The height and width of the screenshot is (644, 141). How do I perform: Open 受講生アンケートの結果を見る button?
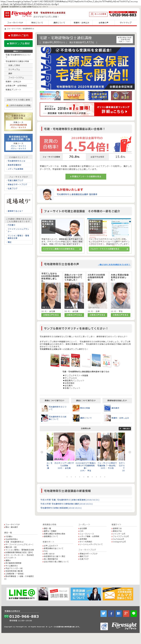(86, 176)
